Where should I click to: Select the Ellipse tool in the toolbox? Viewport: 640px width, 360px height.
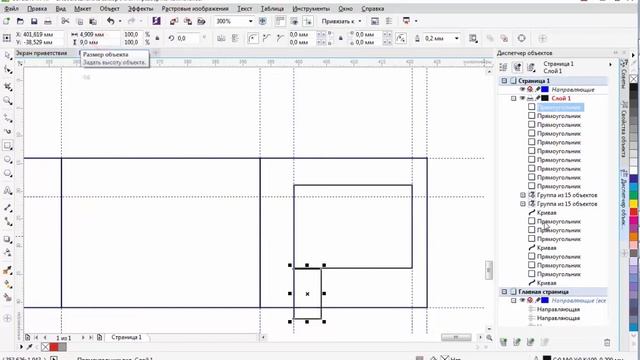[x=7, y=160]
